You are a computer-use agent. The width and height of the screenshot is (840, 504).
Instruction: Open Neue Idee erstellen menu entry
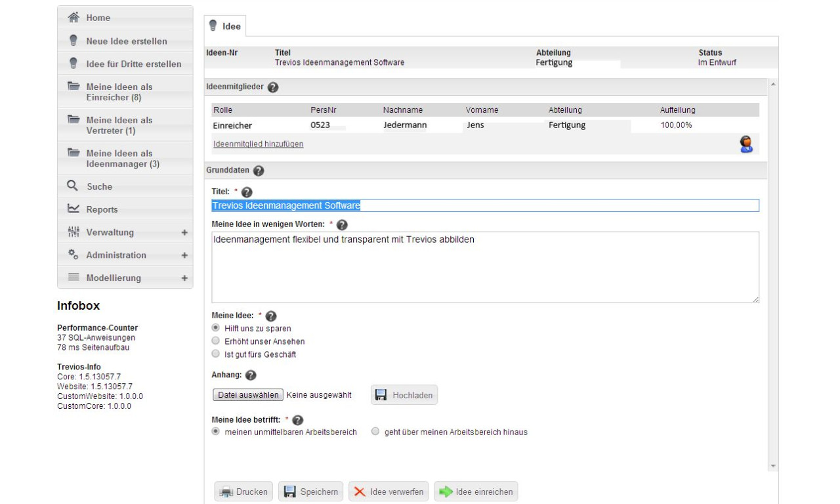[125, 41]
